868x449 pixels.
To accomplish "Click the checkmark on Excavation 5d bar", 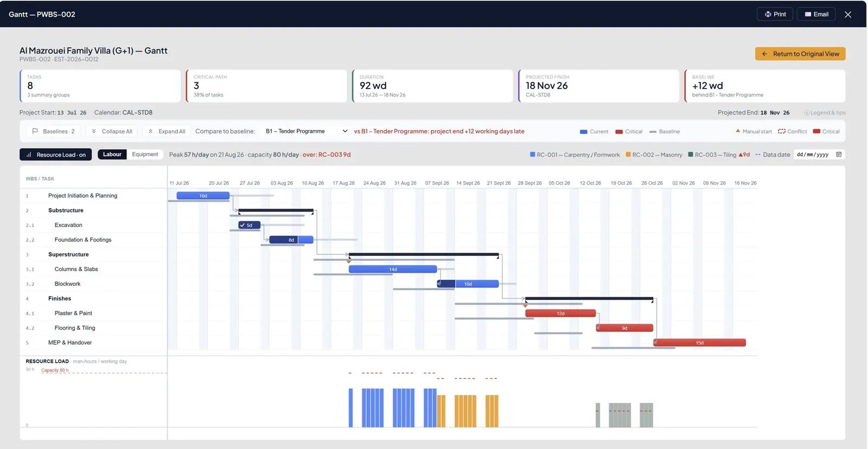I will coord(242,225).
